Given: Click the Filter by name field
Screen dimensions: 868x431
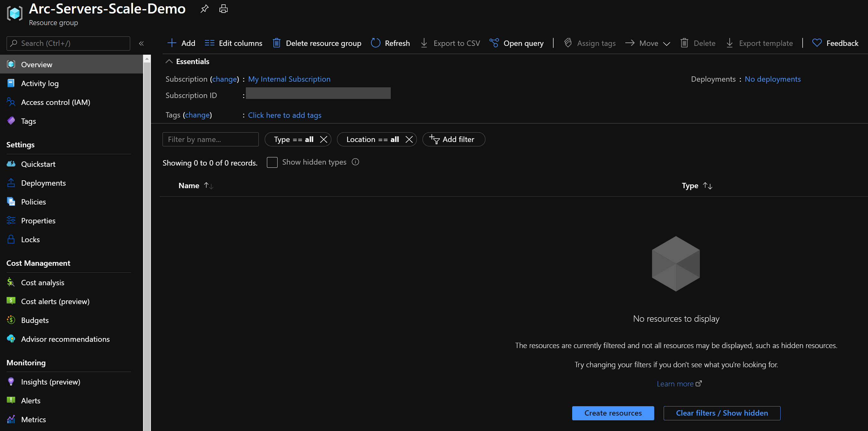Looking at the screenshot, I should click(210, 139).
